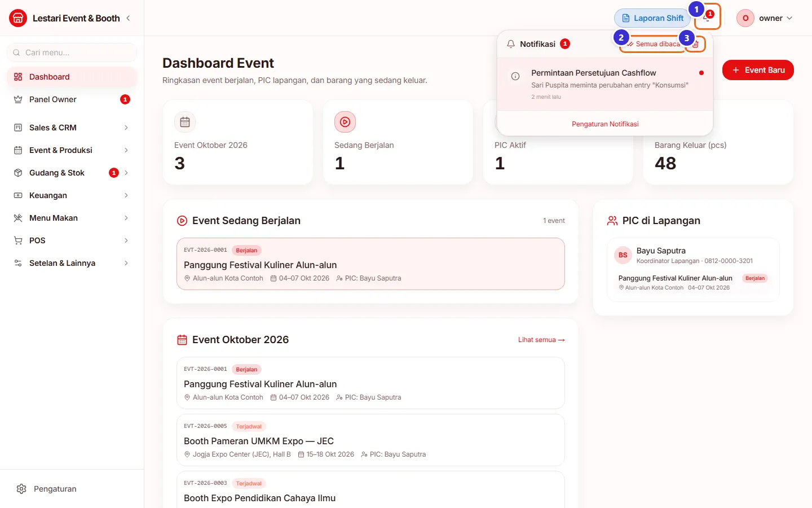This screenshot has height=508, width=812.
Task: Expand the Sales & CRM submenu chevron
Action: tap(126, 128)
